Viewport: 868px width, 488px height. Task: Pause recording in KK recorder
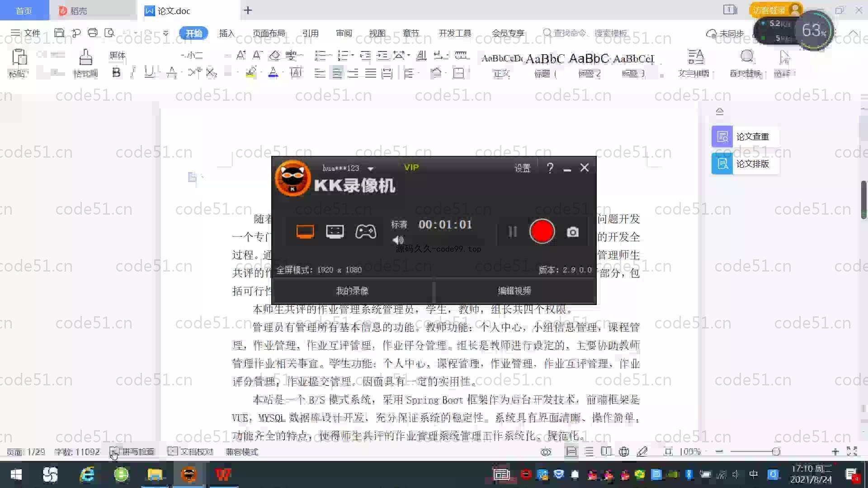pyautogui.click(x=512, y=232)
